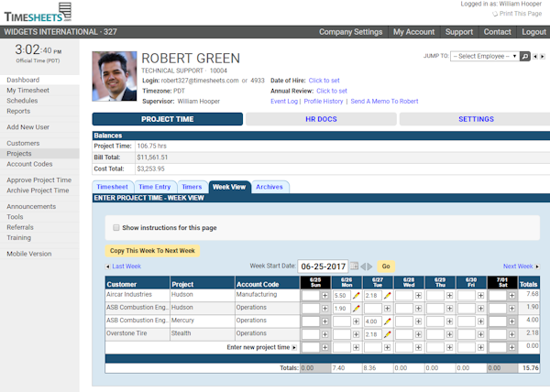The width and height of the screenshot is (550, 392).
Task: Open Company Settings menu
Action: 350,32
